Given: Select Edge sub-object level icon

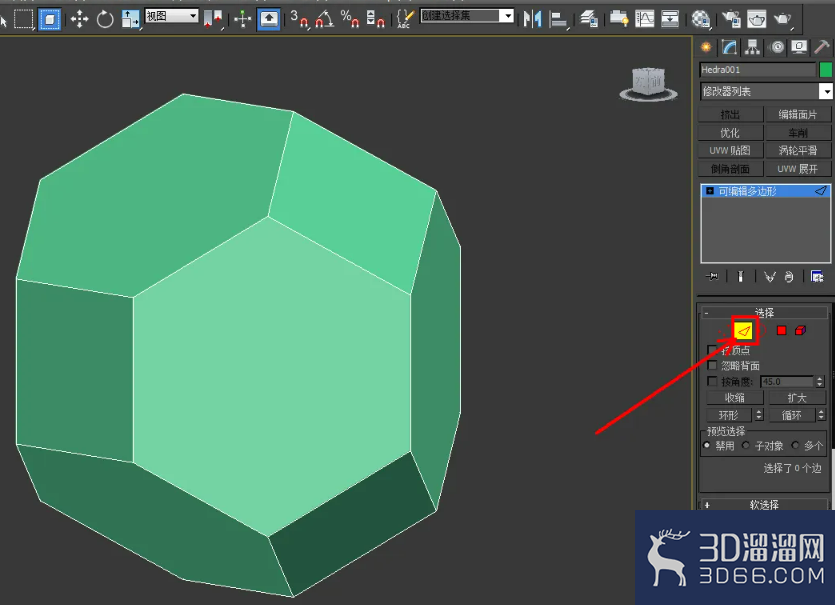Looking at the screenshot, I should (743, 331).
